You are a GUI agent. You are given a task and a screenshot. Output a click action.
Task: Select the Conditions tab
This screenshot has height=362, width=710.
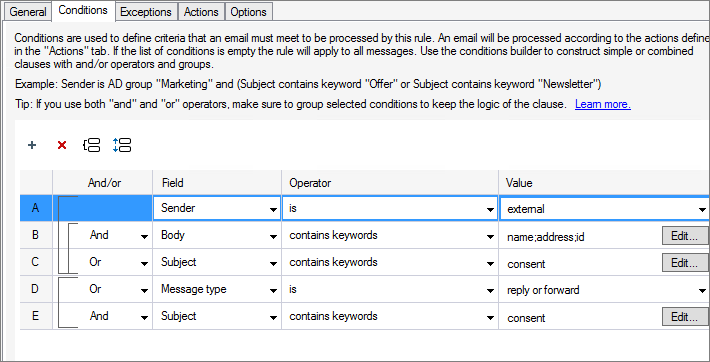pos(83,10)
